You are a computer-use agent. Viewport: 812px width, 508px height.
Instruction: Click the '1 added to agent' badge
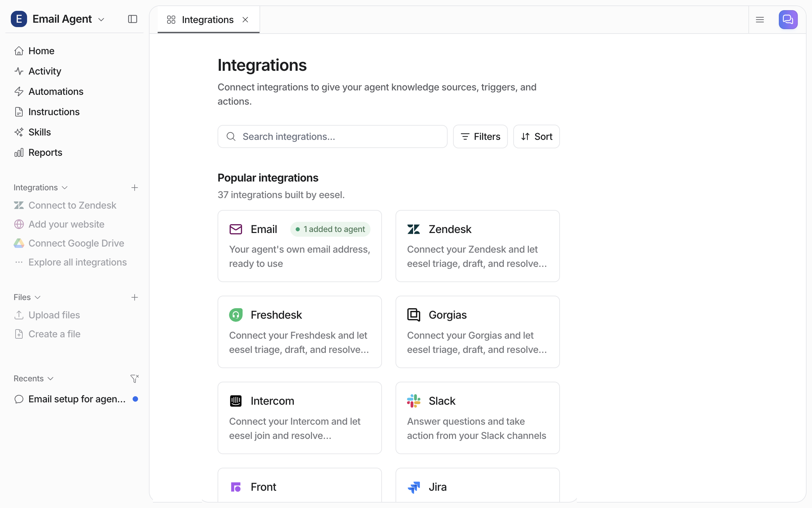[330, 229]
